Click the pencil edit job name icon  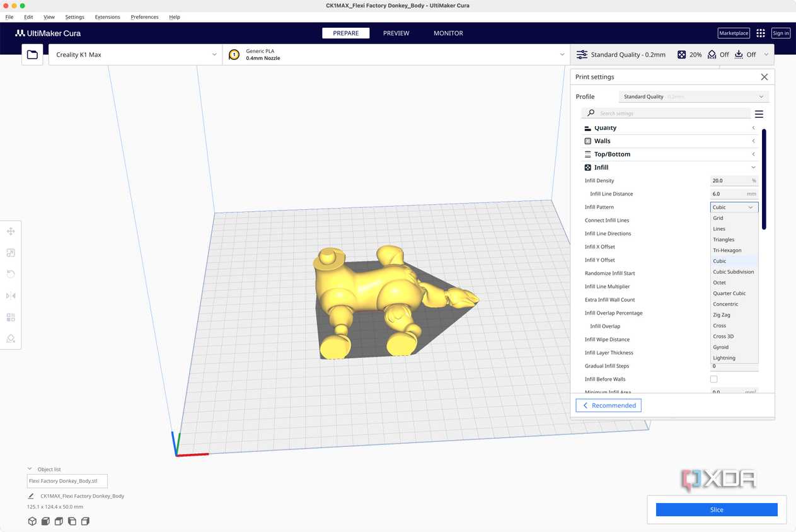coord(31,496)
